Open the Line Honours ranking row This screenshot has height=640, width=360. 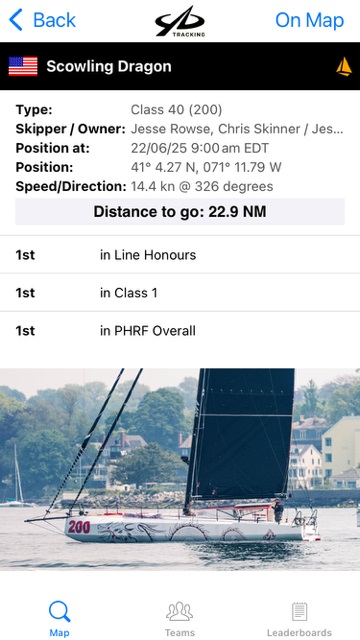pyautogui.click(x=180, y=255)
